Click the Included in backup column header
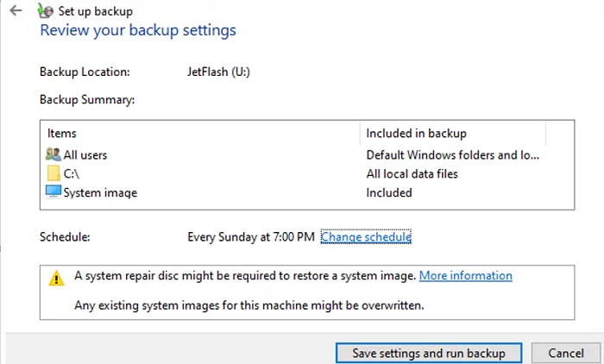 [x=416, y=134]
